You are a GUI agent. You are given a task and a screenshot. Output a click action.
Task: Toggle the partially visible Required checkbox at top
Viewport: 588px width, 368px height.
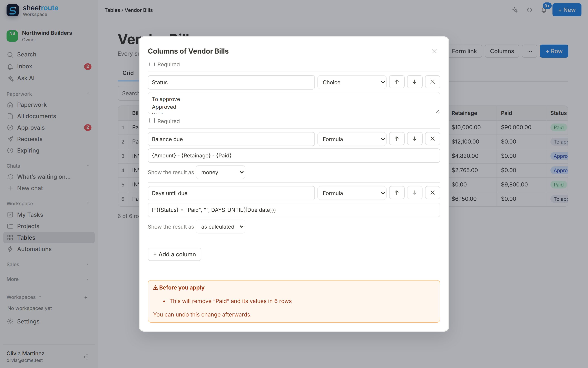(x=152, y=64)
